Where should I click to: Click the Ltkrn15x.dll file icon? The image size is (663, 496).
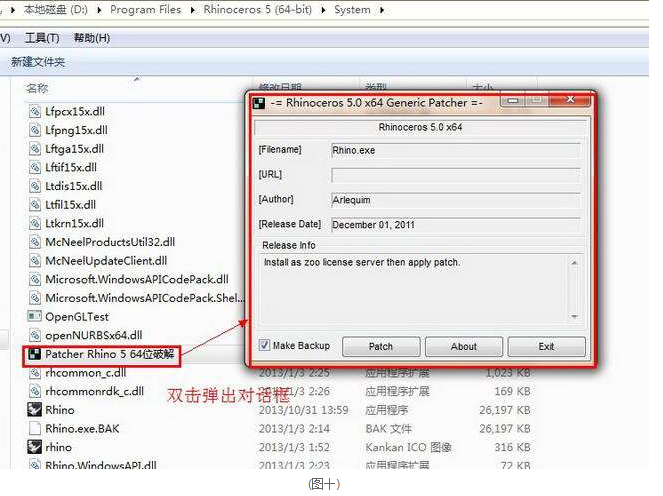click(35, 223)
